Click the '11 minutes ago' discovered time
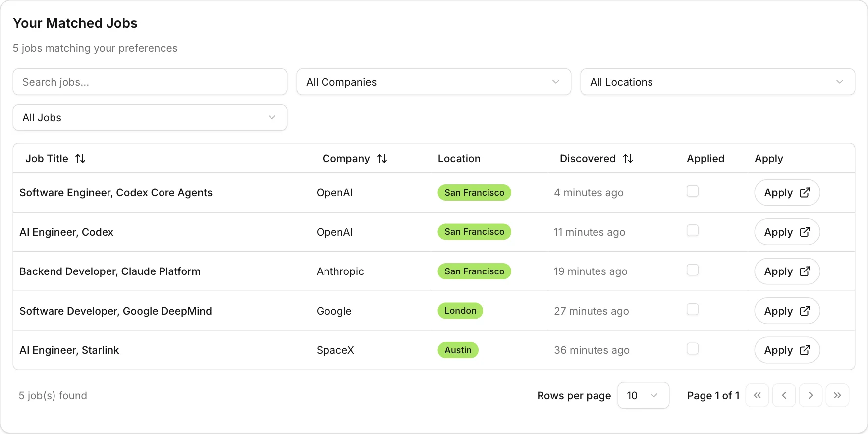This screenshot has width=868, height=434. (590, 232)
